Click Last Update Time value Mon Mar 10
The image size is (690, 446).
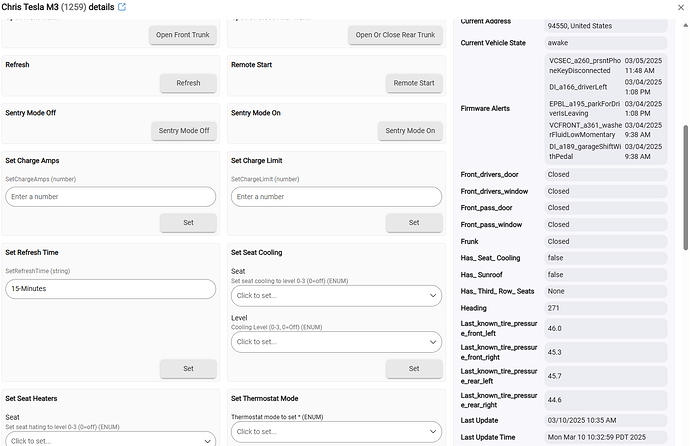(x=606, y=437)
